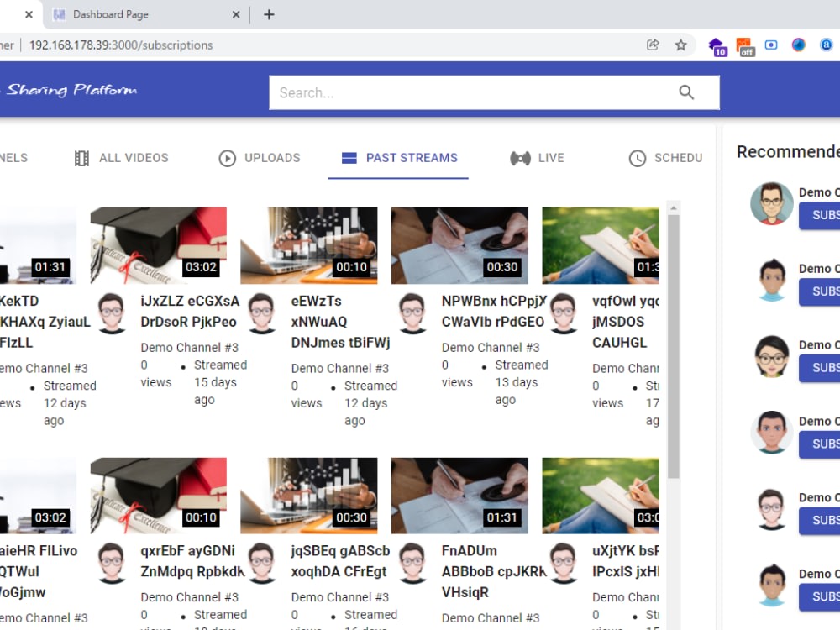Subscribe to the fifth recommended channel
Image resolution: width=840 pixels, height=630 pixels.
pos(820,521)
